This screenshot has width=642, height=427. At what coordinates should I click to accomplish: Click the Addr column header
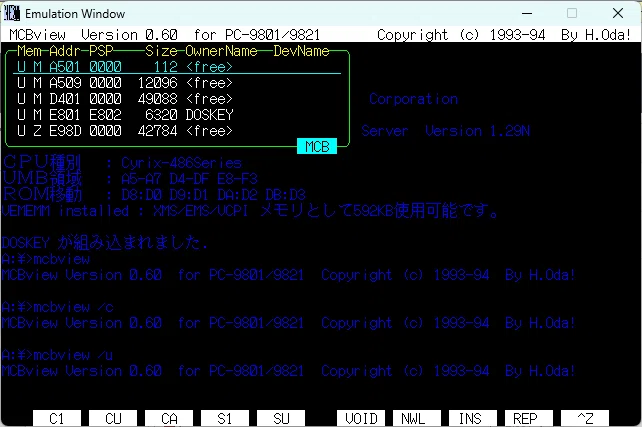tap(65, 51)
